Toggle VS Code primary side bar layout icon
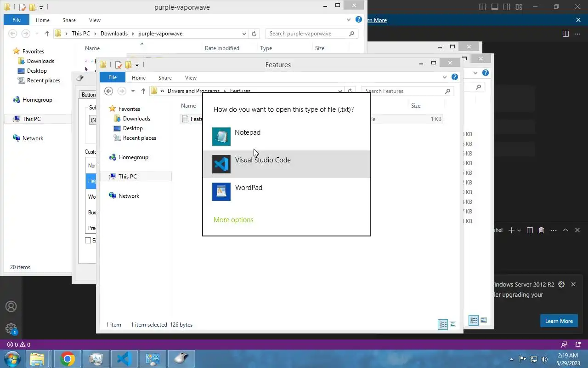The image size is (588, 368). 482,7
